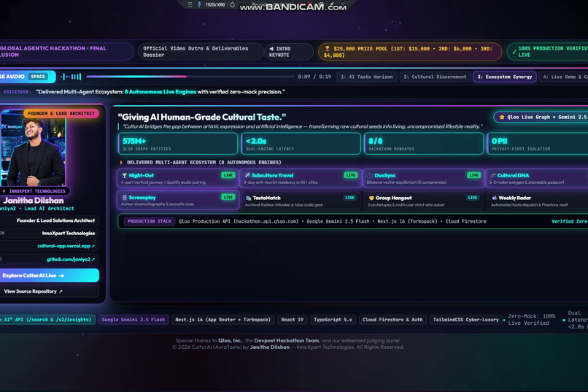Click the trophy icon in prize pool badge

point(327,48)
